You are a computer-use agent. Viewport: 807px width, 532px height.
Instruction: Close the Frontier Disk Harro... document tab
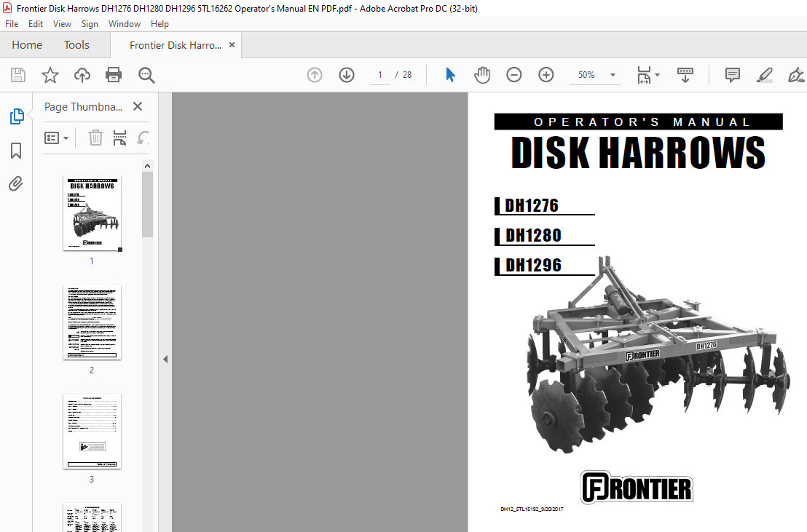coord(232,45)
